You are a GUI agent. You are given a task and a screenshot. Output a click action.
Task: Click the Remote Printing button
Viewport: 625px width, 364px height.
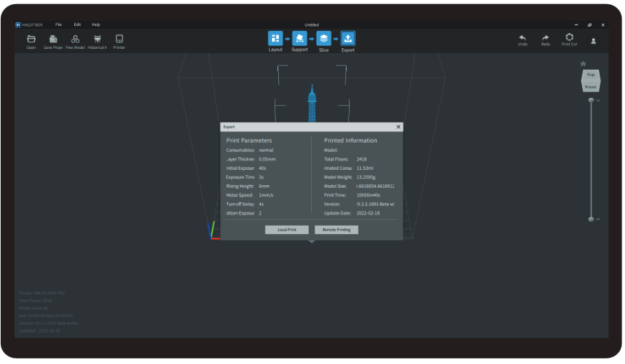click(x=336, y=230)
